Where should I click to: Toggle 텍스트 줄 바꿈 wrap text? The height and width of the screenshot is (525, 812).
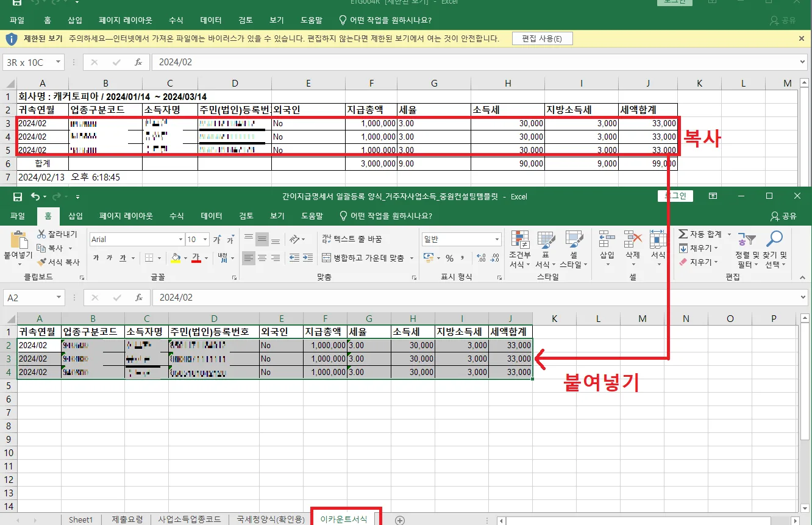[x=352, y=239]
